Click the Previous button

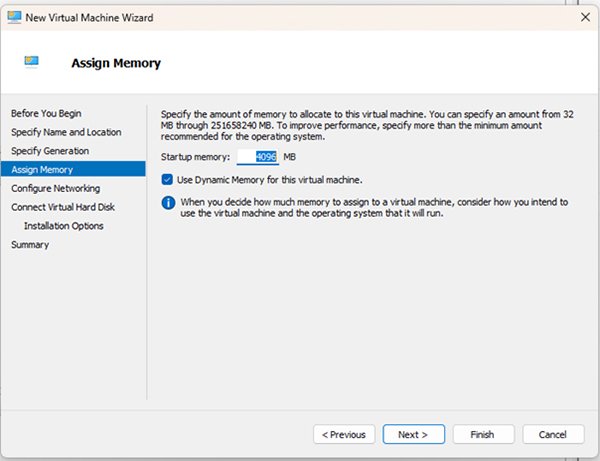[344, 434]
